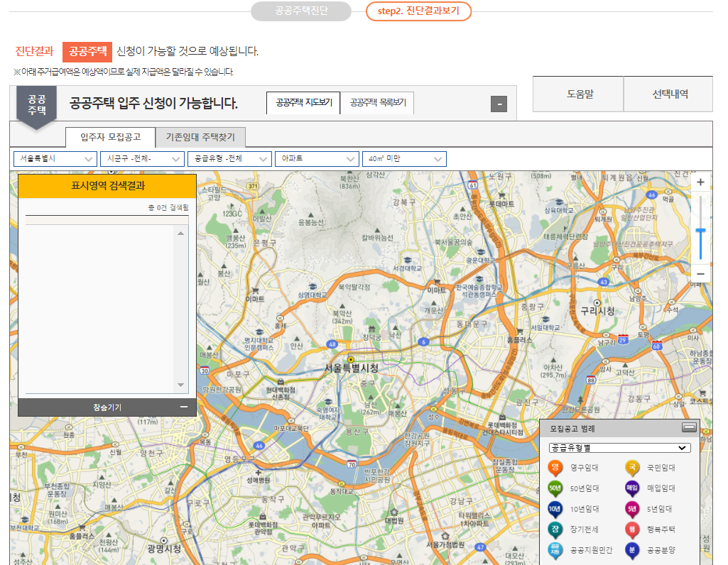This screenshot has width=728, height=565.
Task: Zoom out the map with minus button
Action: (700, 274)
